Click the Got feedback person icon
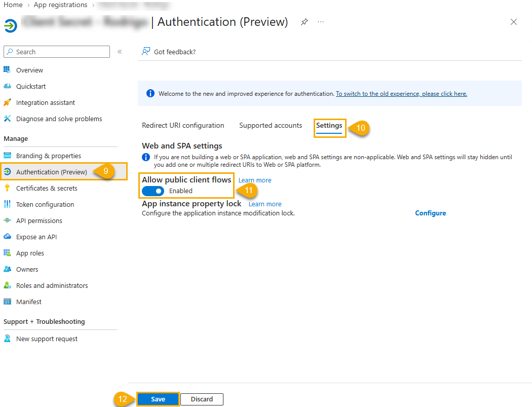Viewport: 532px width, 407px height. 146,52
